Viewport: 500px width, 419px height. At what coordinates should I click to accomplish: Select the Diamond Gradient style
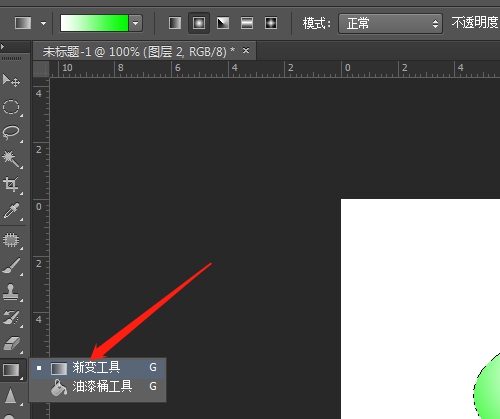click(271, 23)
